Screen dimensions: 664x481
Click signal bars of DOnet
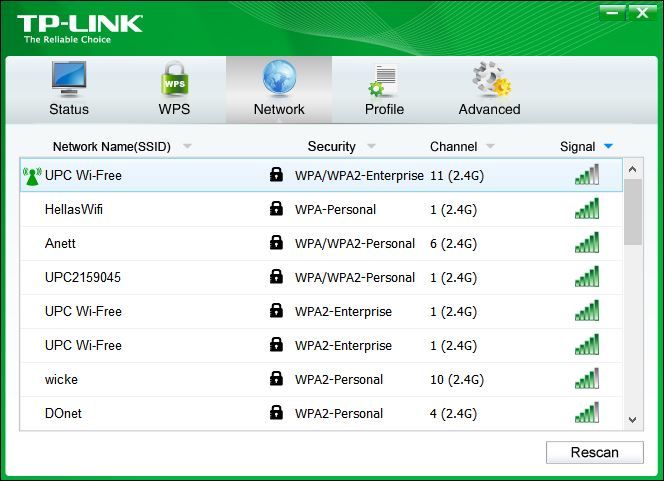(x=587, y=412)
